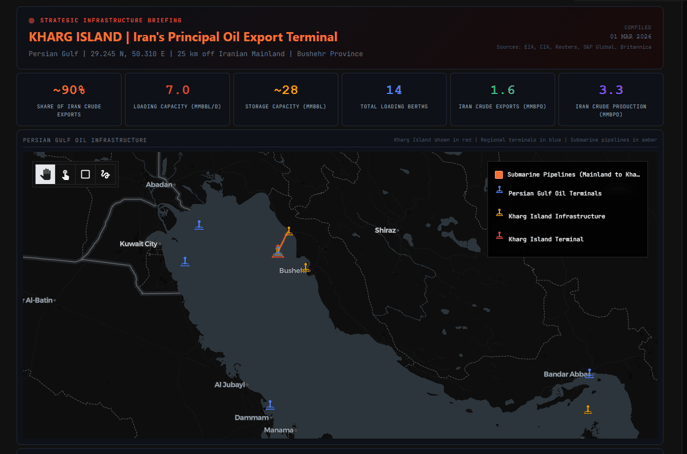The width and height of the screenshot is (687, 454).
Task: Click the orange Submarine Pipelines color swatch
Action: [x=499, y=174]
